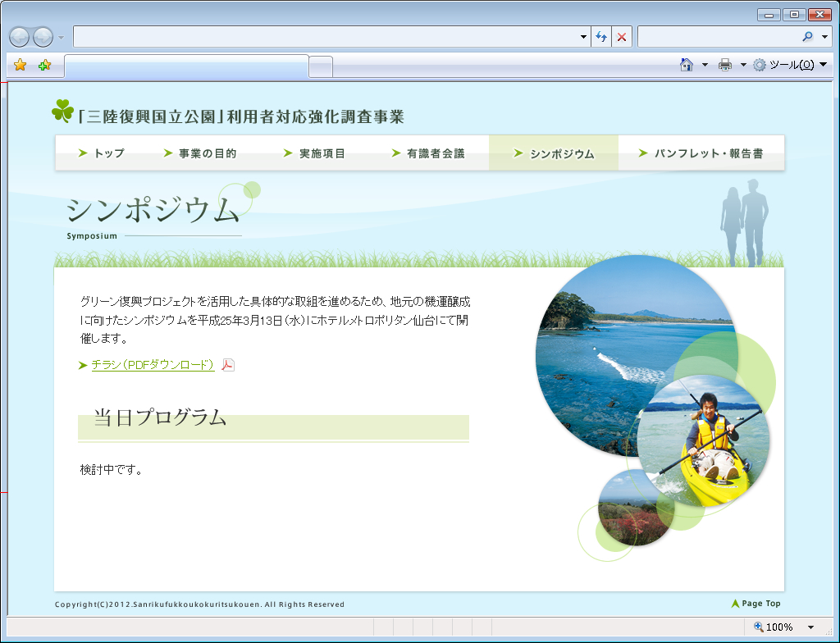Go to the browser Home page icon
The image size is (840, 643).
pos(687,65)
